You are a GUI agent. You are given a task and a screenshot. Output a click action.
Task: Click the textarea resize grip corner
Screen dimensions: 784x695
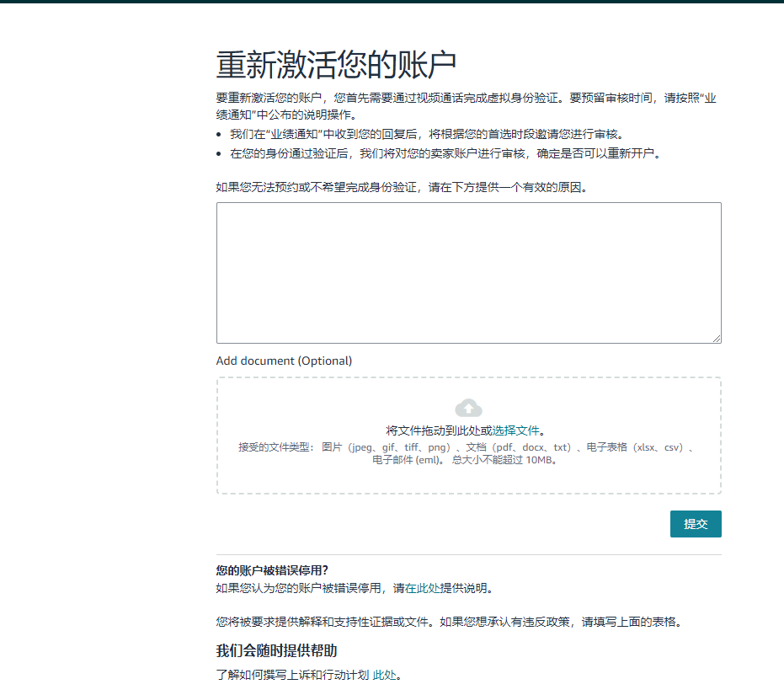pos(717,339)
